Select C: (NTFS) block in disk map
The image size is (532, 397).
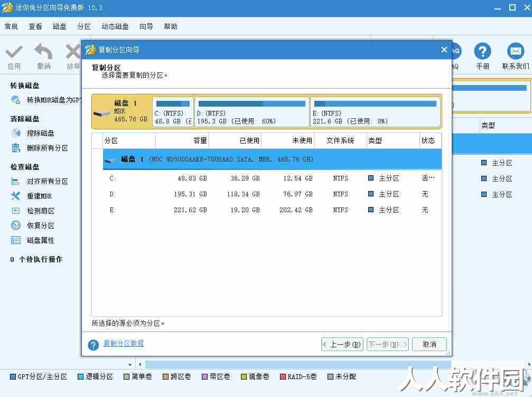[173, 112]
